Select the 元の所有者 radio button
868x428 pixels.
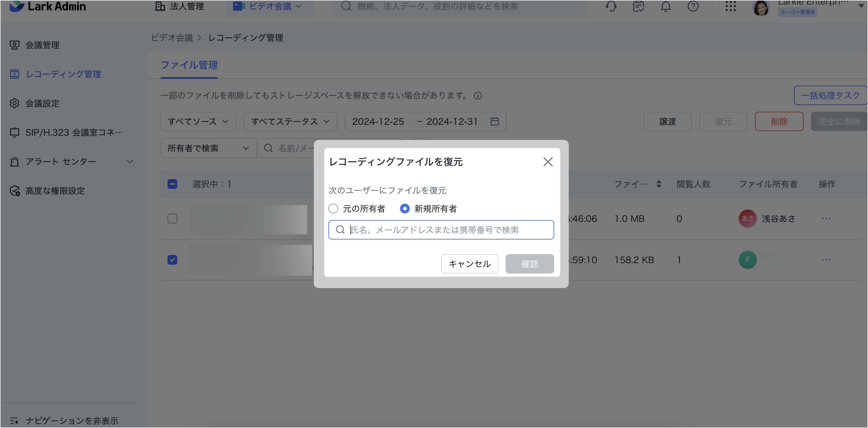click(x=333, y=209)
